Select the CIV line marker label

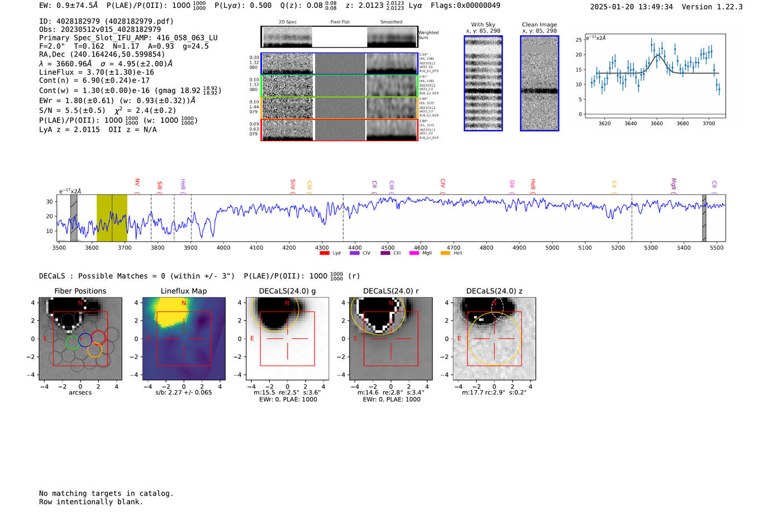442,184
